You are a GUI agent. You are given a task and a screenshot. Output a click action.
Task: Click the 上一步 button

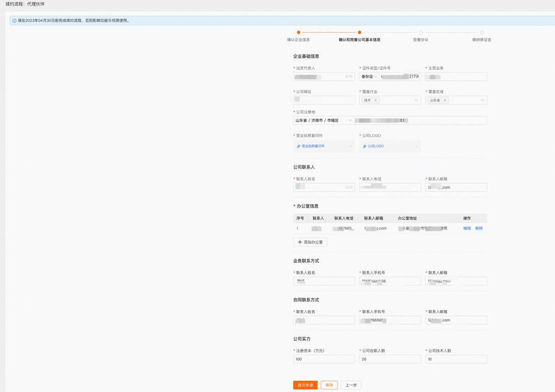[351, 385]
